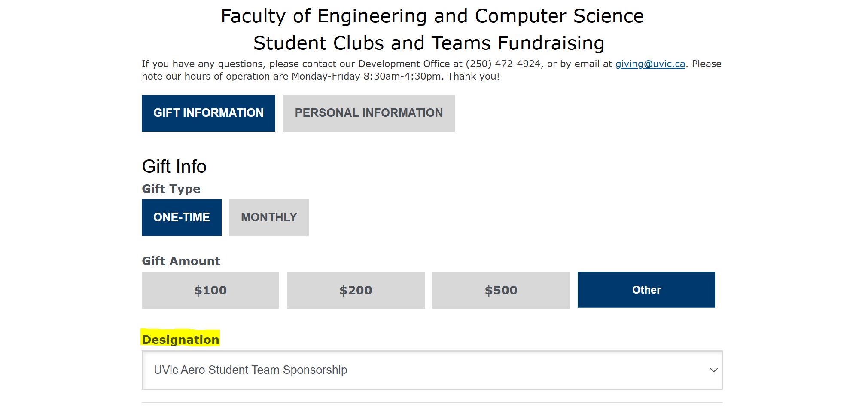Click the Gift Amount label

click(x=181, y=261)
